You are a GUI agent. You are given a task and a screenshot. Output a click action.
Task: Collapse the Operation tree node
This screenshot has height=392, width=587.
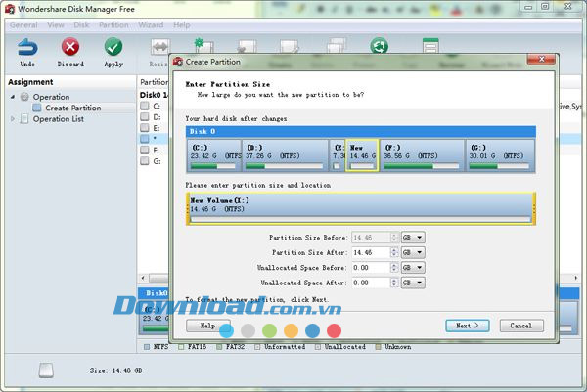click(13, 97)
